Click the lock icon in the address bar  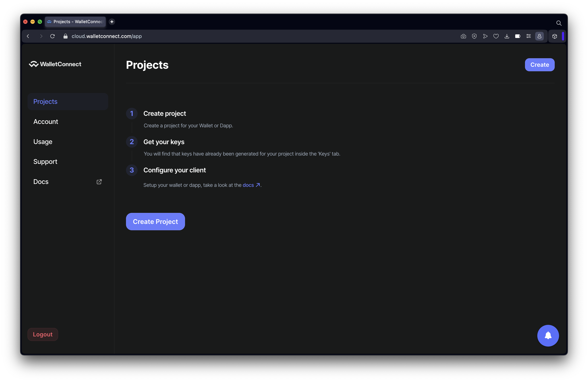[x=66, y=36]
